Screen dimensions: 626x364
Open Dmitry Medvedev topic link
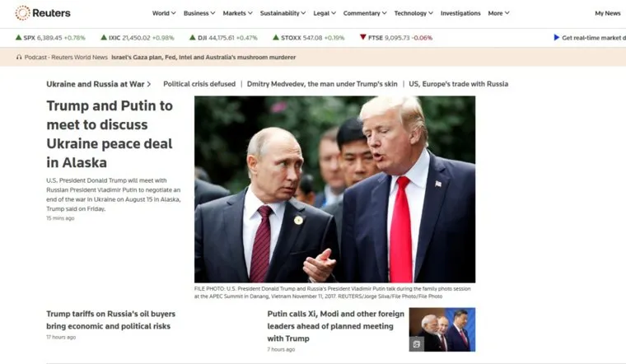(x=322, y=84)
